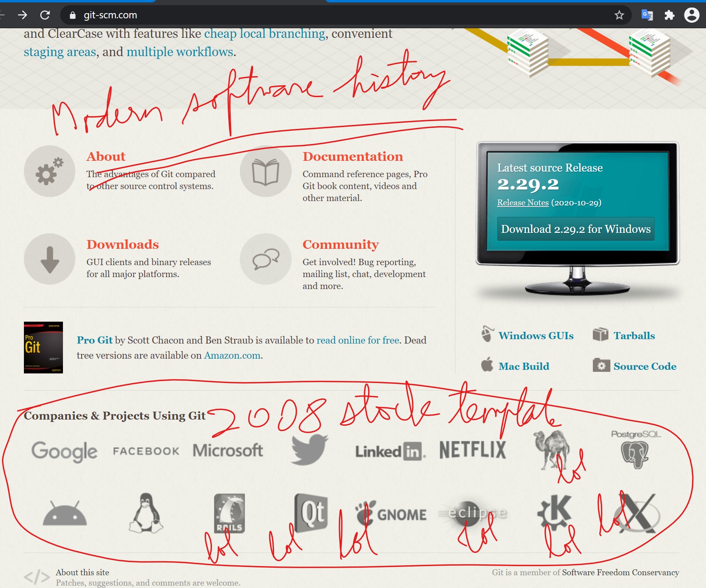Open the Documentation heading link

click(353, 156)
